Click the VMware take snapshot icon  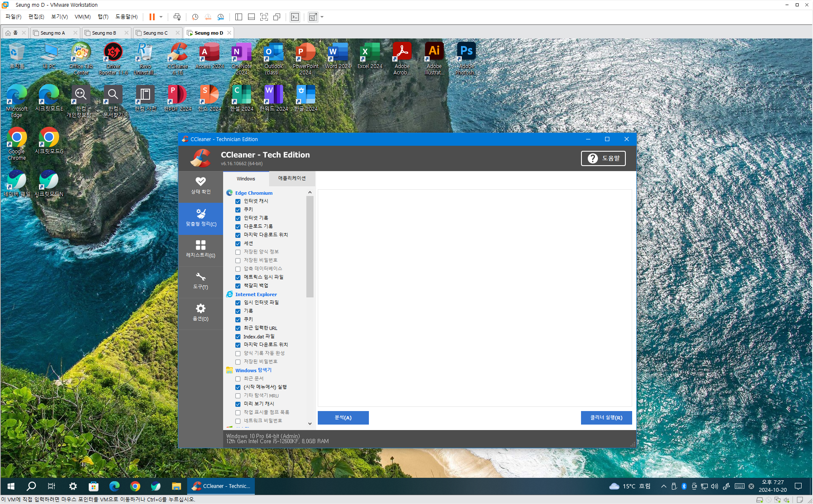(x=195, y=17)
